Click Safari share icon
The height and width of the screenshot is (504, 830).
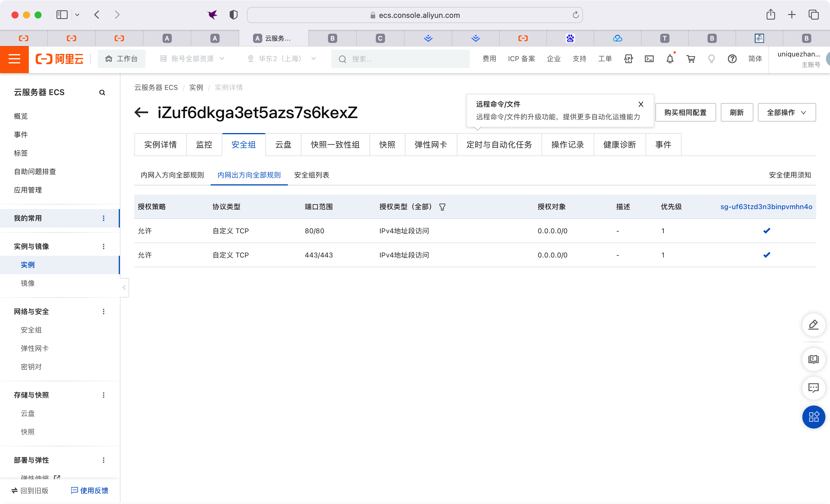[771, 15]
